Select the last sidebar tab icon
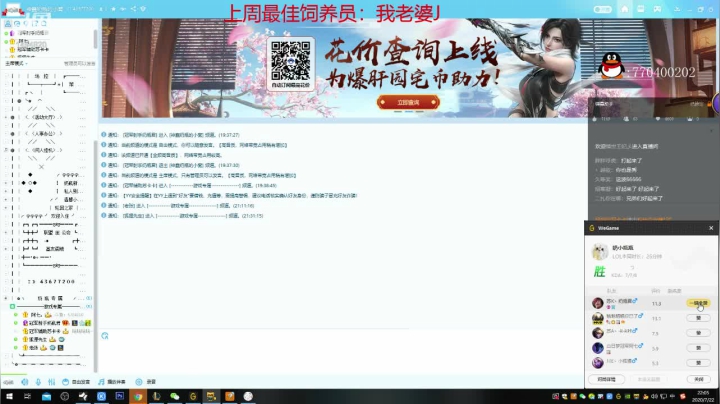The width and height of the screenshot is (720, 404). click(x=44, y=23)
